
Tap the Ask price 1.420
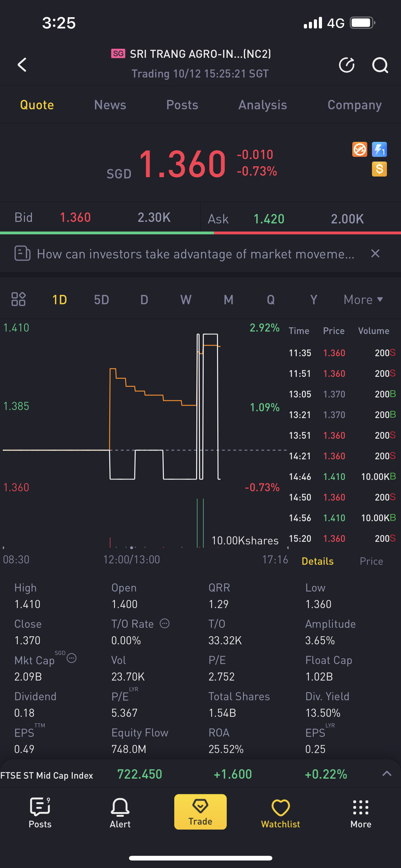tap(269, 219)
